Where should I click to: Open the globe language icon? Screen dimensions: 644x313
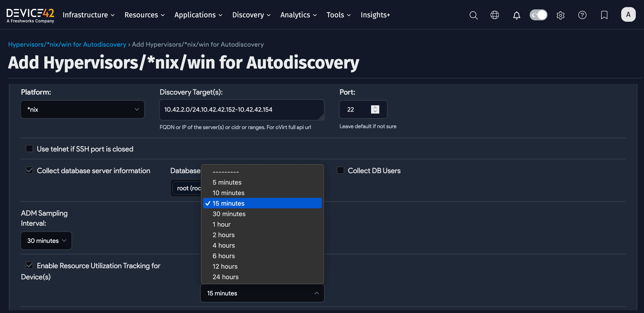(x=495, y=15)
